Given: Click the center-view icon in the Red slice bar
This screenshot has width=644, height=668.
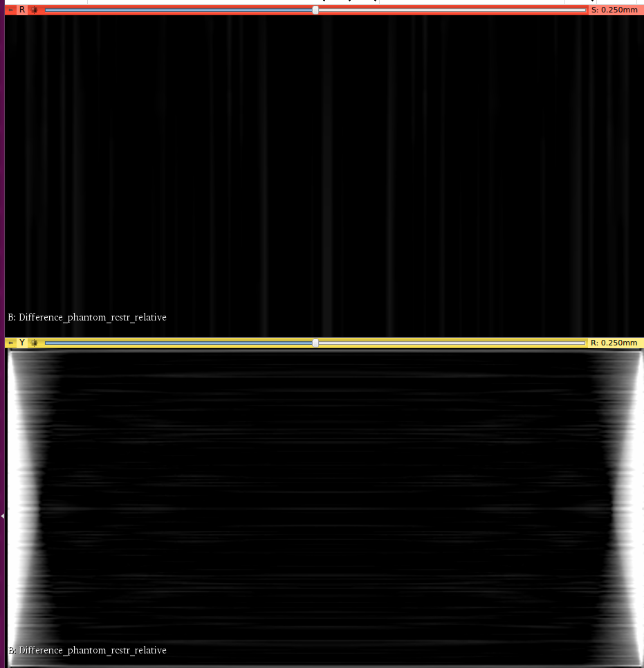Looking at the screenshot, I should pyautogui.click(x=35, y=10).
